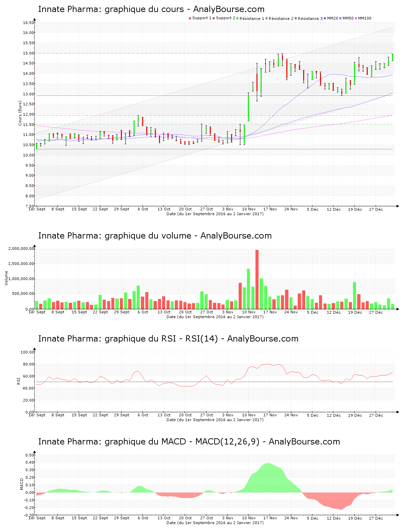Screen dimensions: 412x532
Task: Click '6 Oct' date under price chart
Action: 143,209
